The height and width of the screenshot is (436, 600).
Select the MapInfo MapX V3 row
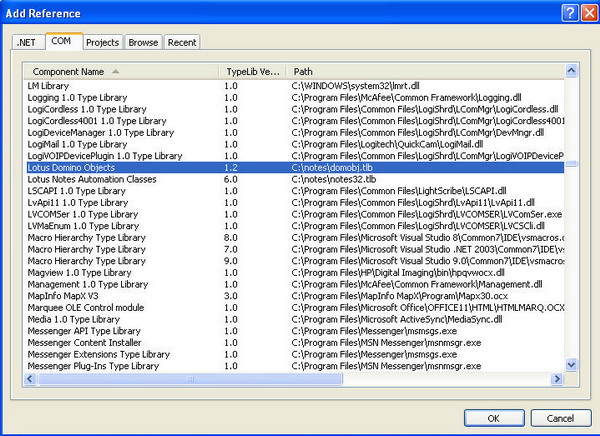click(x=295, y=296)
